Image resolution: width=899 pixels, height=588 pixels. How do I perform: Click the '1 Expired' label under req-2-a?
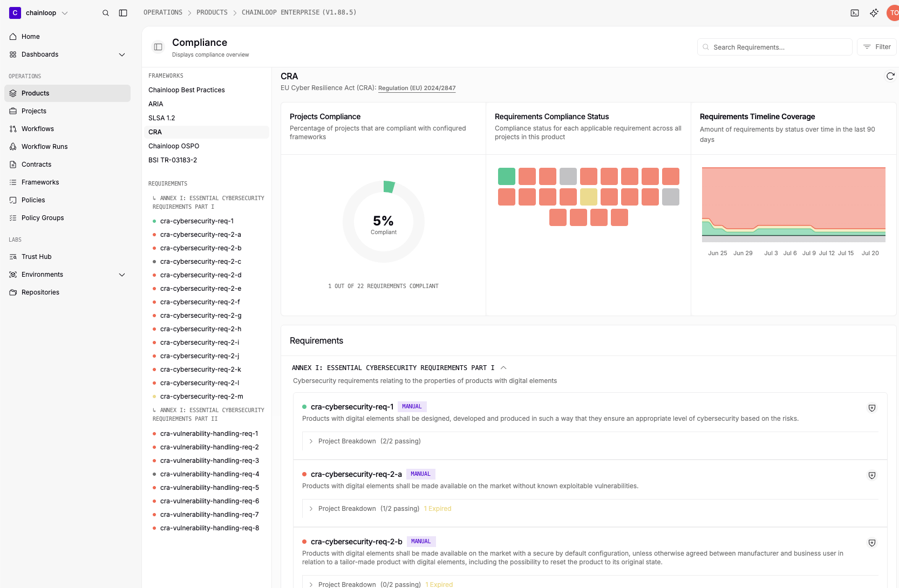(x=438, y=509)
